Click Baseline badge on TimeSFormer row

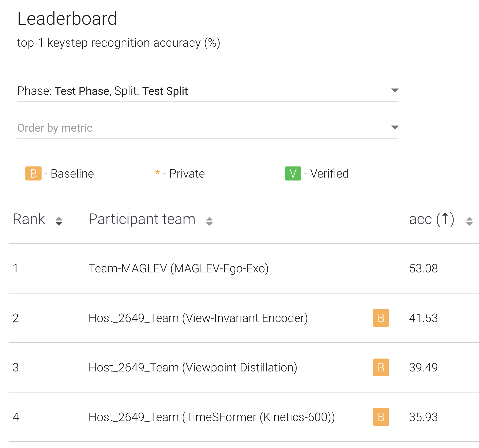[381, 417]
